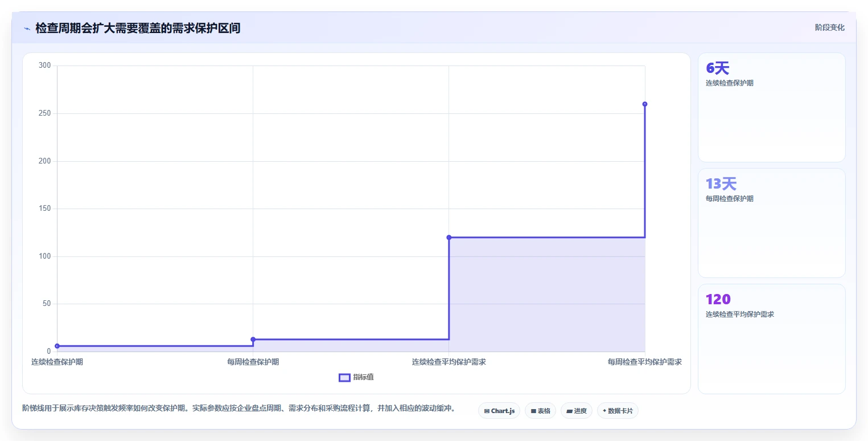The width and height of the screenshot is (868, 441).
Task: Click the x-axis label 每周检查平均保护需求
Action: pos(644,362)
